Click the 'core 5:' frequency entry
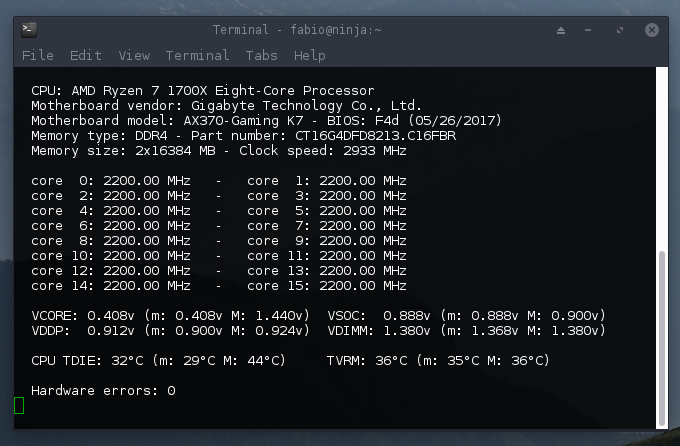Image resolution: width=680 pixels, height=446 pixels. tap(327, 211)
